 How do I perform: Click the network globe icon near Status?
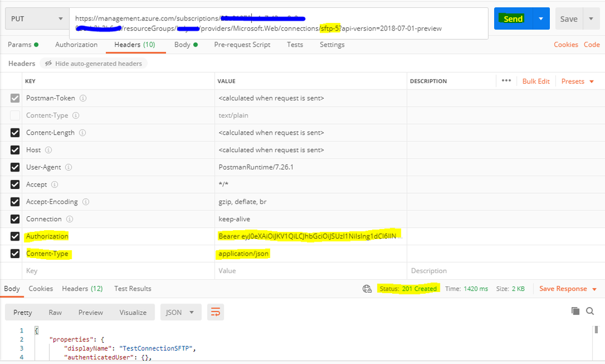tap(367, 289)
